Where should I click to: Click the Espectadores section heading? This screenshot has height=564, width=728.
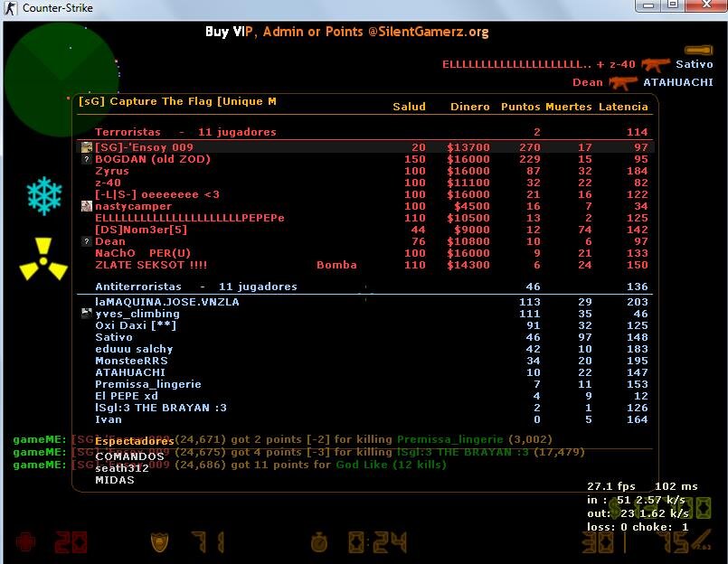coord(135,441)
